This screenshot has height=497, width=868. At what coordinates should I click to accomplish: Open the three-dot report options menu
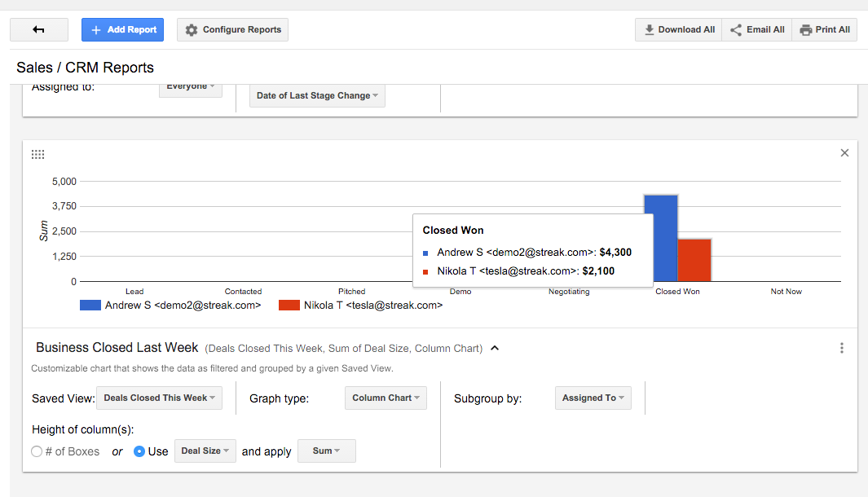coord(842,348)
